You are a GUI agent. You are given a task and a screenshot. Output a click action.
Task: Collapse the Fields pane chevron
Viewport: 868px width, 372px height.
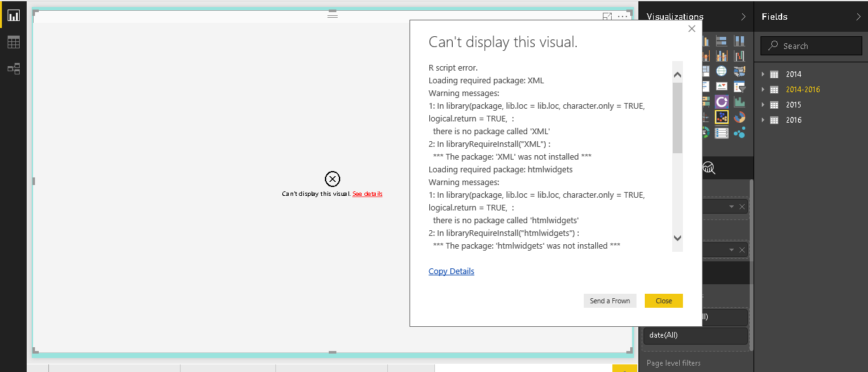858,17
